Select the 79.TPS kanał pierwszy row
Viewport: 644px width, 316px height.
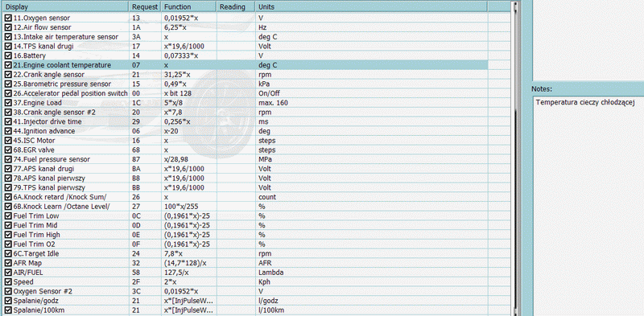(x=246, y=188)
